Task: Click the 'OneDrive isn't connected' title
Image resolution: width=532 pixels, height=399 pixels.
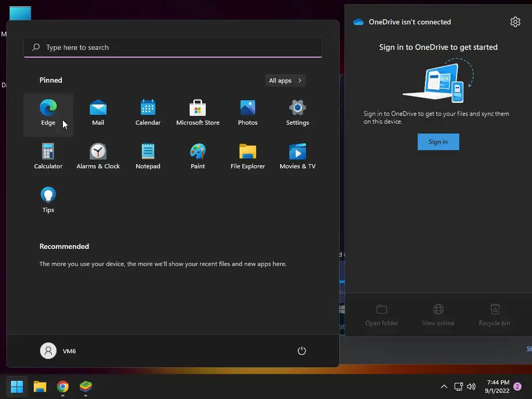Action: tap(410, 22)
